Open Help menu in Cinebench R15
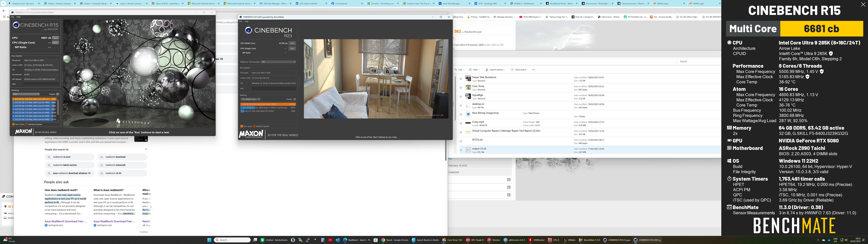 click(x=19, y=17)
